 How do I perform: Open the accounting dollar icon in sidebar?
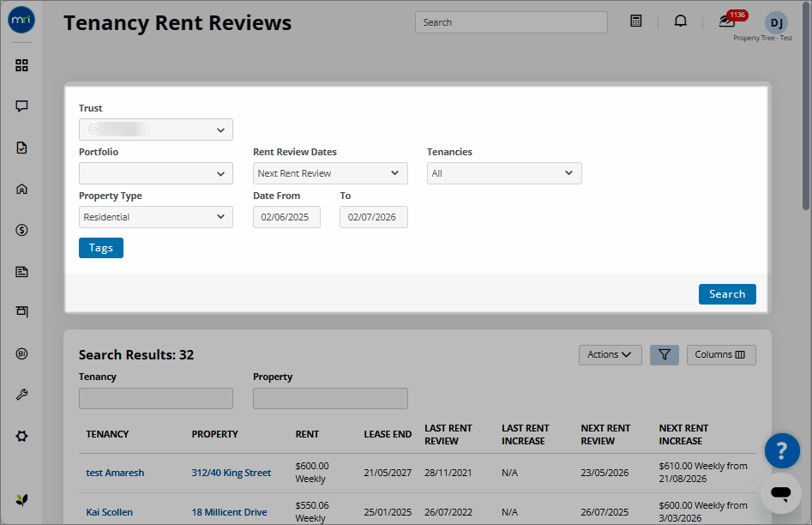(21, 230)
